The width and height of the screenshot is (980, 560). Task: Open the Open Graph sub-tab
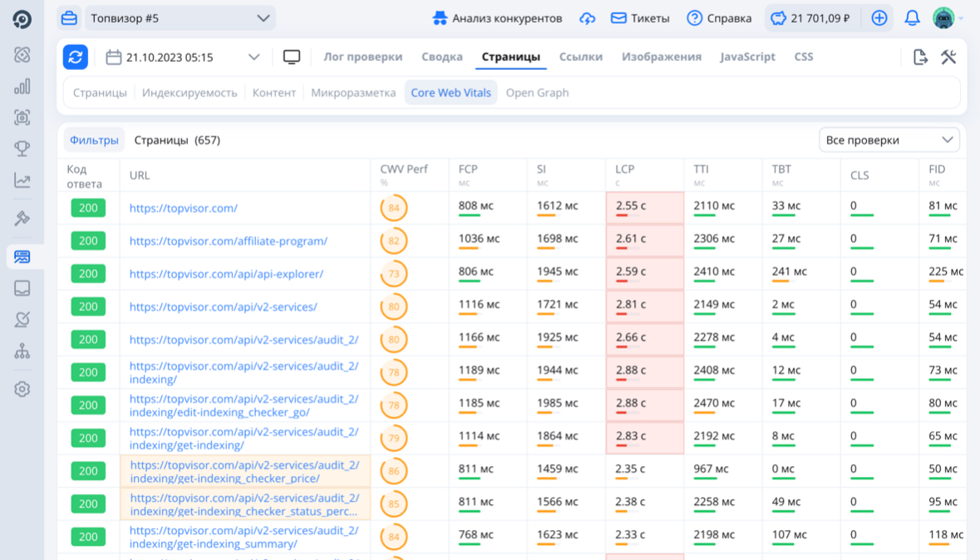(537, 93)
